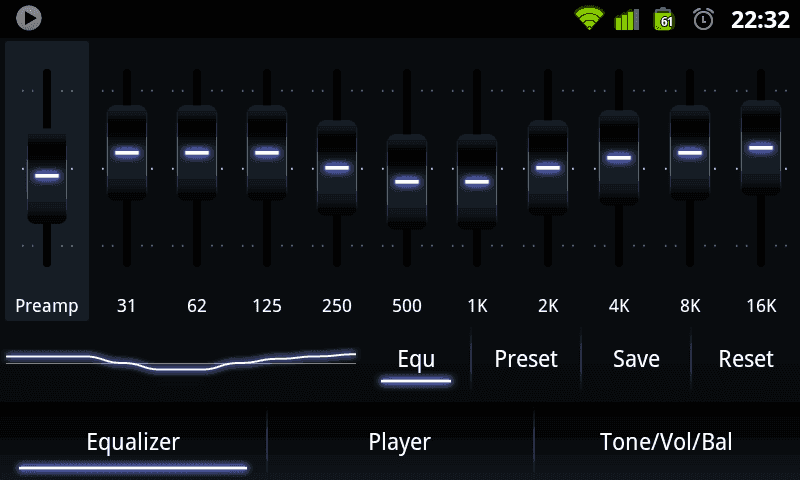Click the 1K band slider knob
The height and width of the screenshot is (480, 800).
click(477, 182)
